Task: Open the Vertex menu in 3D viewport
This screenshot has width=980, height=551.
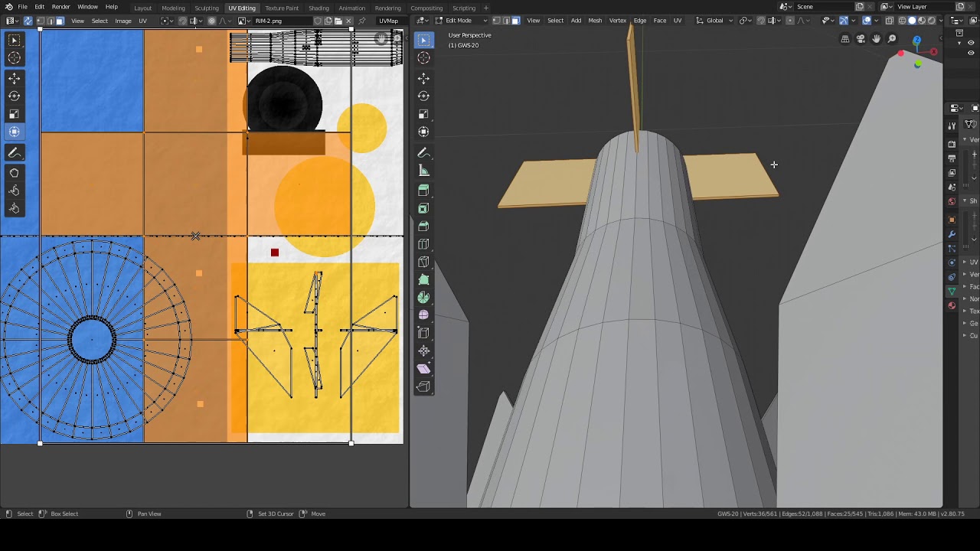Action: (618, 21)
